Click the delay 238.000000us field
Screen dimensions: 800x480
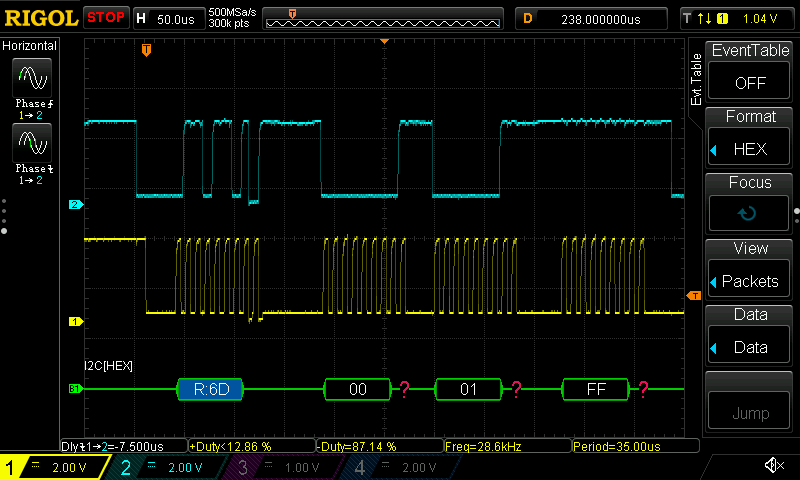pos(591,19)
